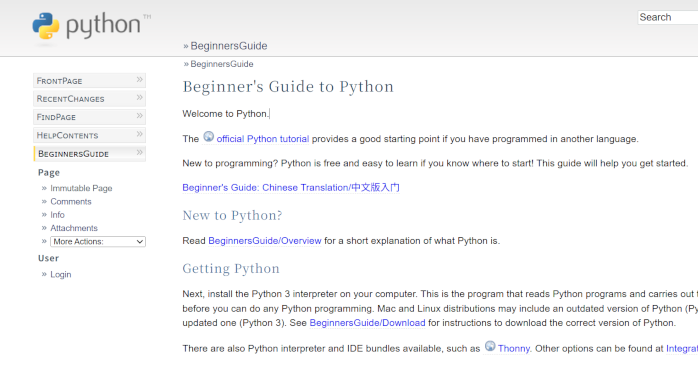
Task: Click the chevron arrow on FindPage item
Action: click(139, 116)
